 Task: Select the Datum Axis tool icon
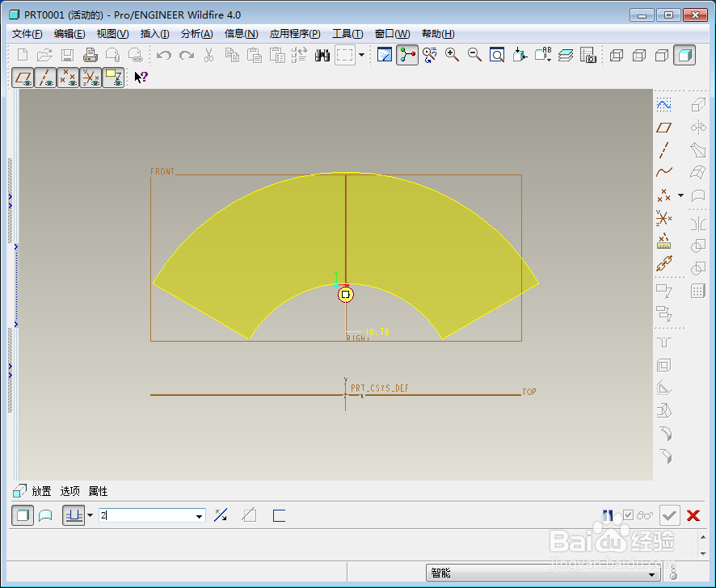(x=664, y=150)
